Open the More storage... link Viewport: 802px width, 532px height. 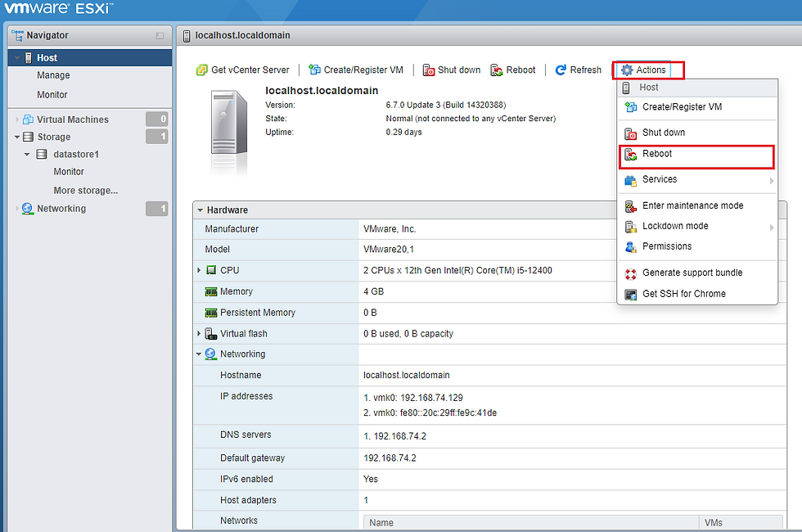click(x=85, y=190)
